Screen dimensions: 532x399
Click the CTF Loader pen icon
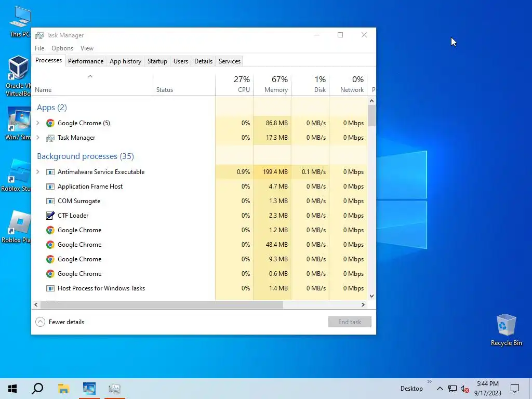point(50,216)
